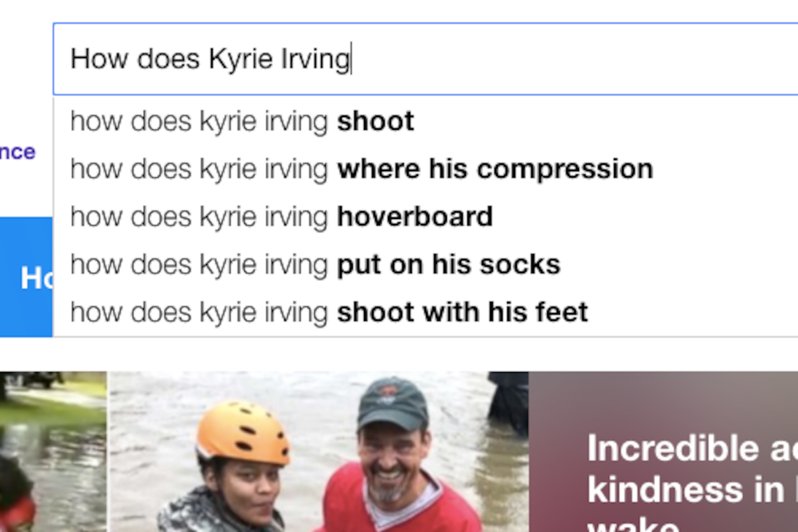Viewport: 798px width, 532px height.
Task: Select the suggestion ending in 'shoot'
Action: (x=425, y=121)
